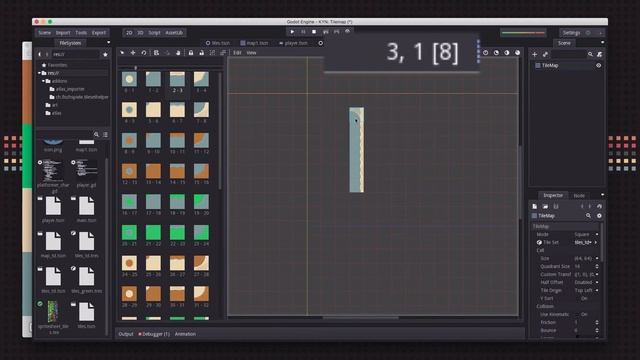Open the Scene menu
640x360 pixels.
[x=44, y=33]
